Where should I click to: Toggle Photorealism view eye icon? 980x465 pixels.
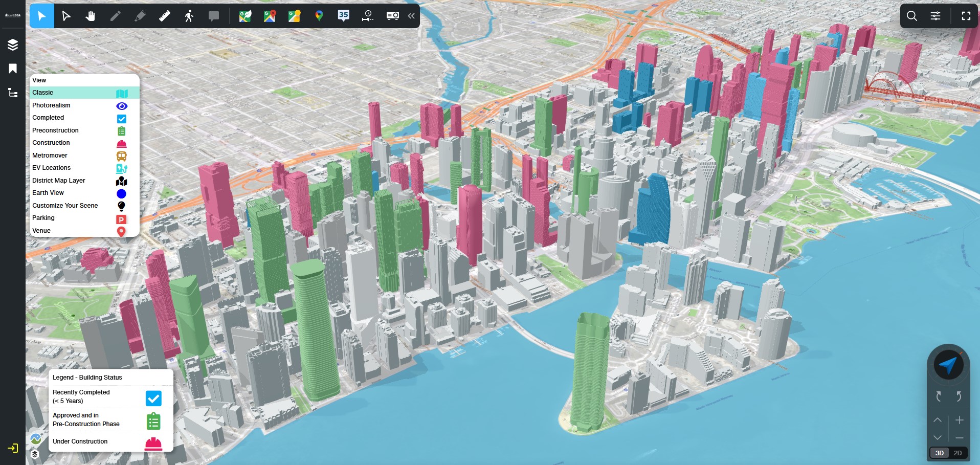(x=121, y=106)
